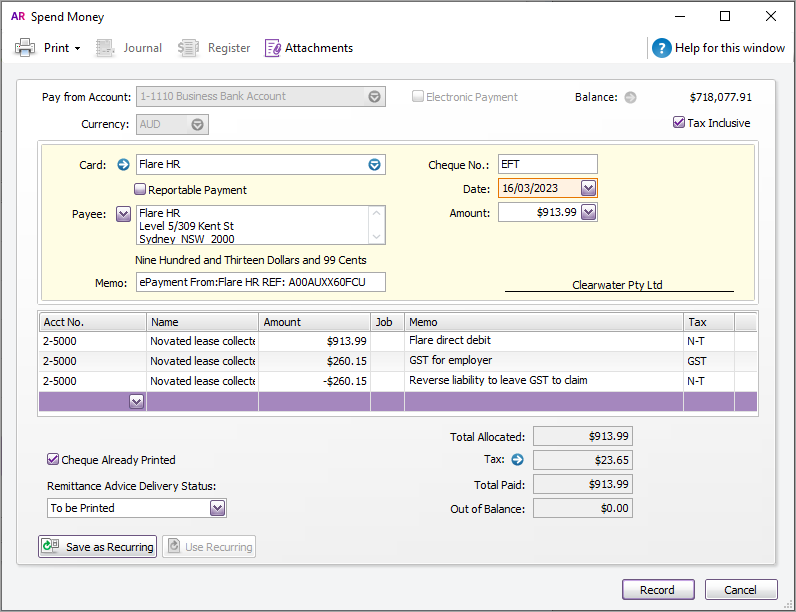The width and height of the screenshot is (796, 612).
Task: Expand the Print menu arrow
Action: [77, 48]
